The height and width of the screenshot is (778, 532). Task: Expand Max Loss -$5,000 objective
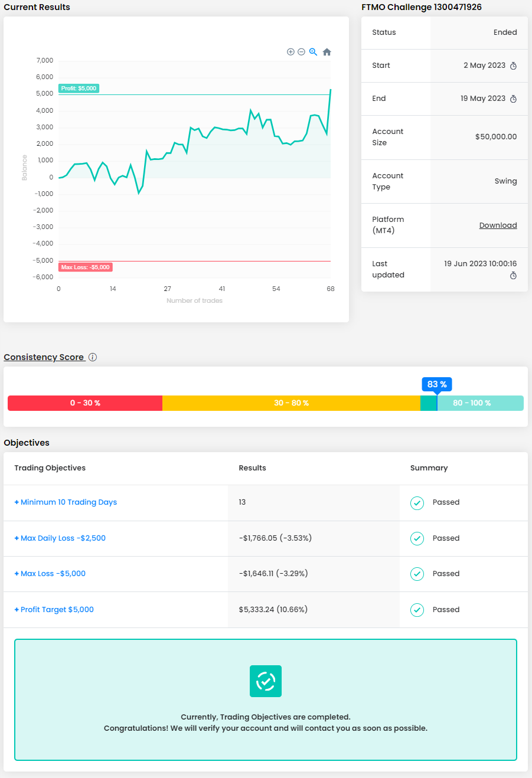pos(50,574)
